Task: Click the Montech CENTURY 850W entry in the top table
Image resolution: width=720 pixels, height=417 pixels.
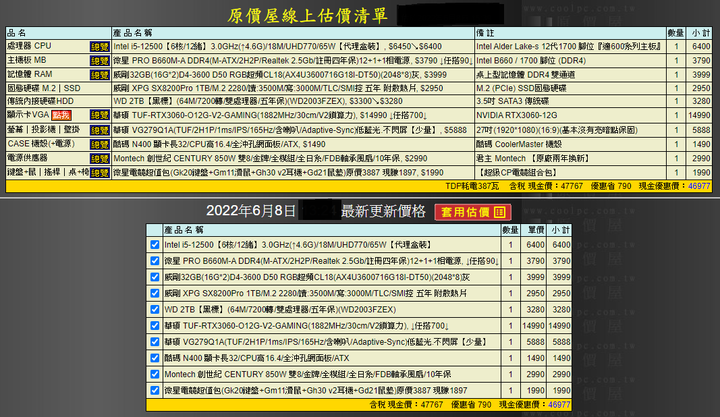Action: 270,158
